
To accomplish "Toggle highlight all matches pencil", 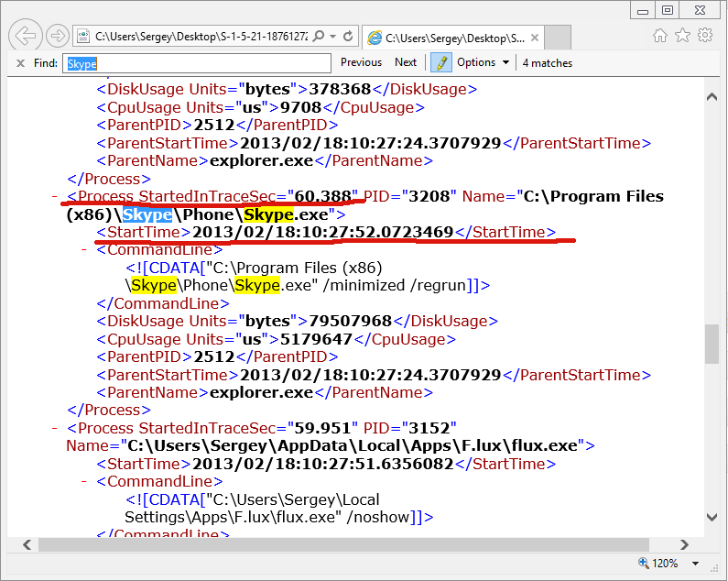I will click(441, 62).
